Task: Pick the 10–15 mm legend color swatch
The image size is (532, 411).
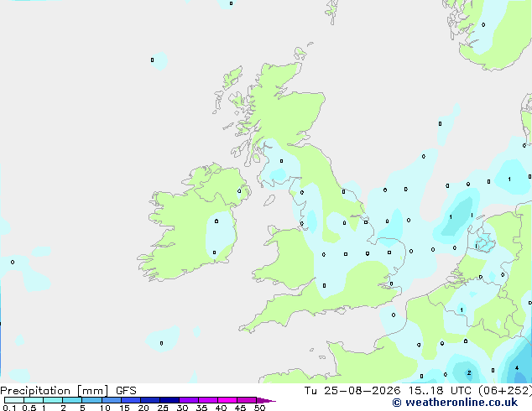Action: click(111, 400)
